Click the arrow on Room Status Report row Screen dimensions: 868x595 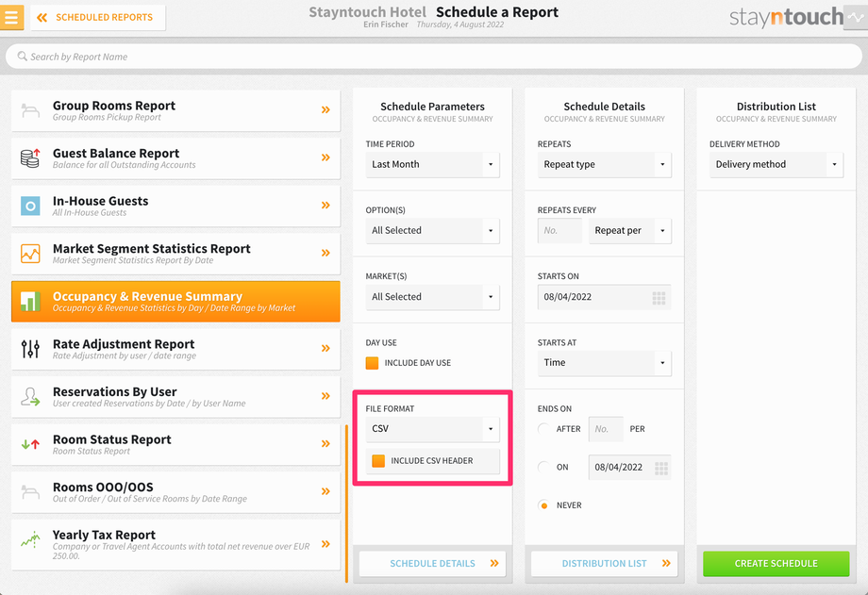pyautogui.click(x=326, y=443)
